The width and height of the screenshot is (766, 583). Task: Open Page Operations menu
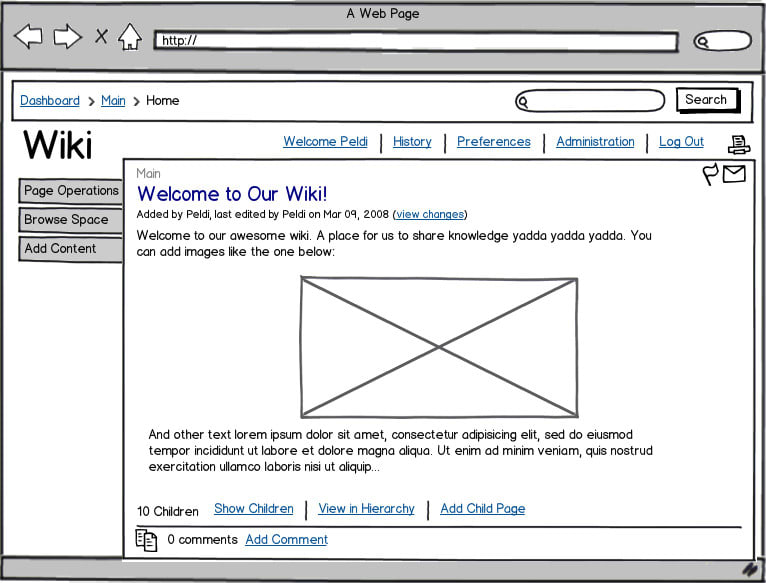pyautogui.click(x=71, y=191)
